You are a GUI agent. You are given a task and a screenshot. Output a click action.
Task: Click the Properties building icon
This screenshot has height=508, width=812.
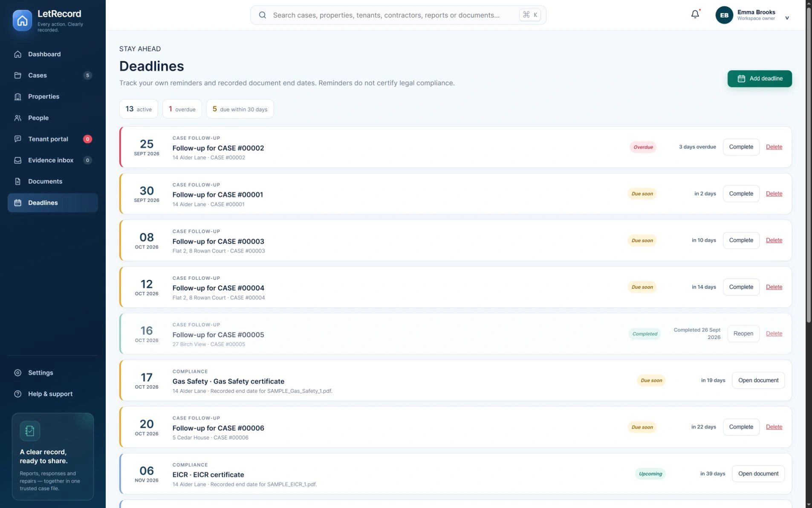[x=18, y=97]
